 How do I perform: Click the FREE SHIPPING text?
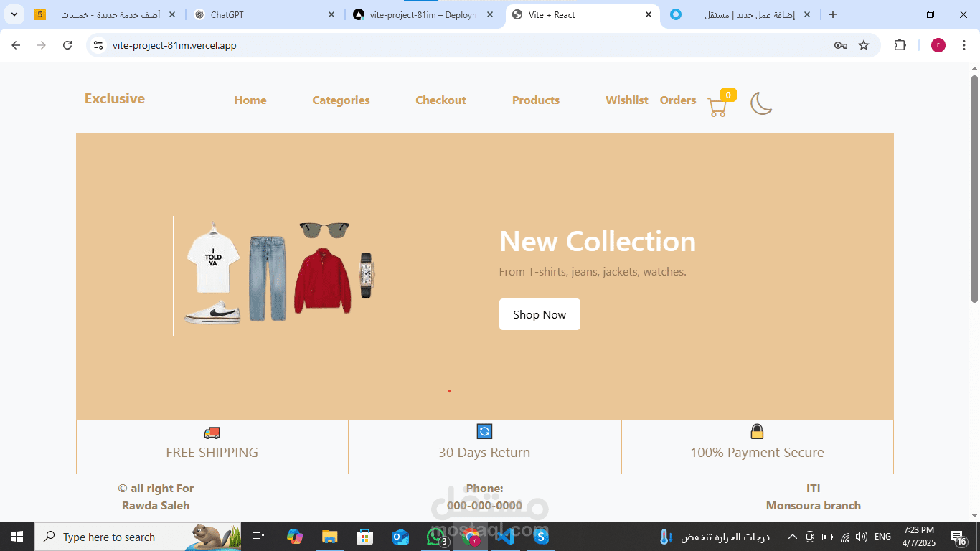(x=212, y=453)
